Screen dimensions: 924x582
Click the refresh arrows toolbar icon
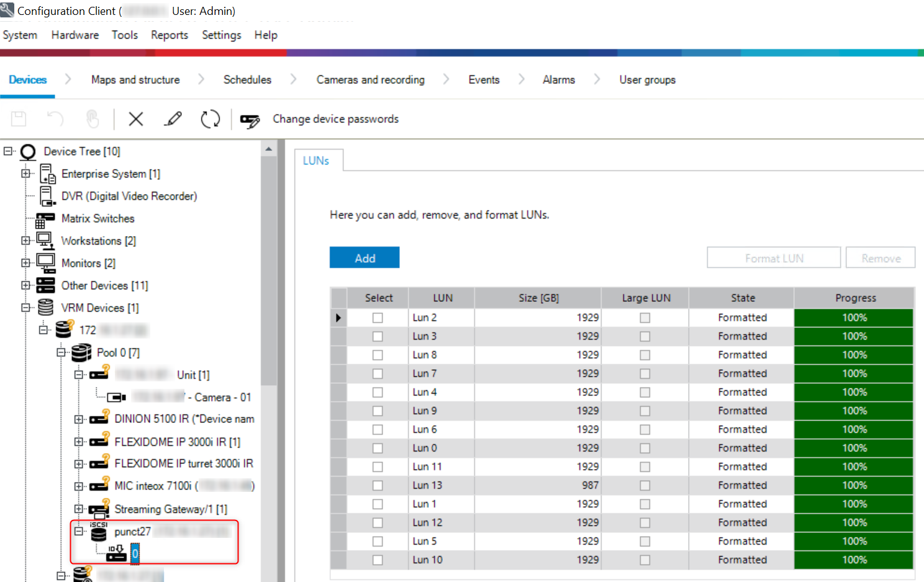pyautogui.click(x=211, y=119)
